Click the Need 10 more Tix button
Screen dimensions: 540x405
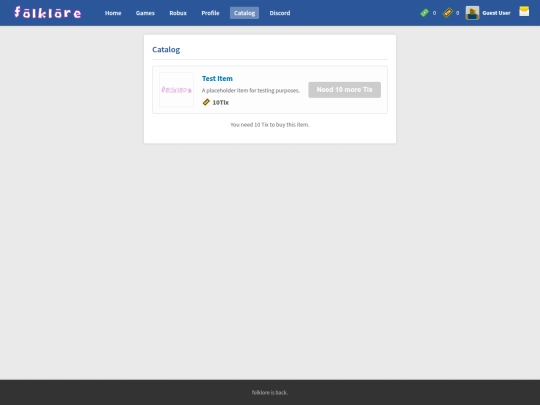click(x=344, y=90)
